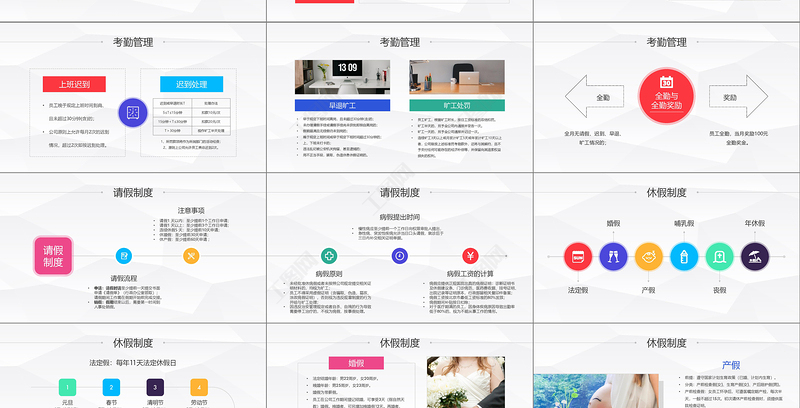Open the digital clock photo thumbnail
Image resolution: width=800 pixels, height=408 pixels.
[340, 78]
